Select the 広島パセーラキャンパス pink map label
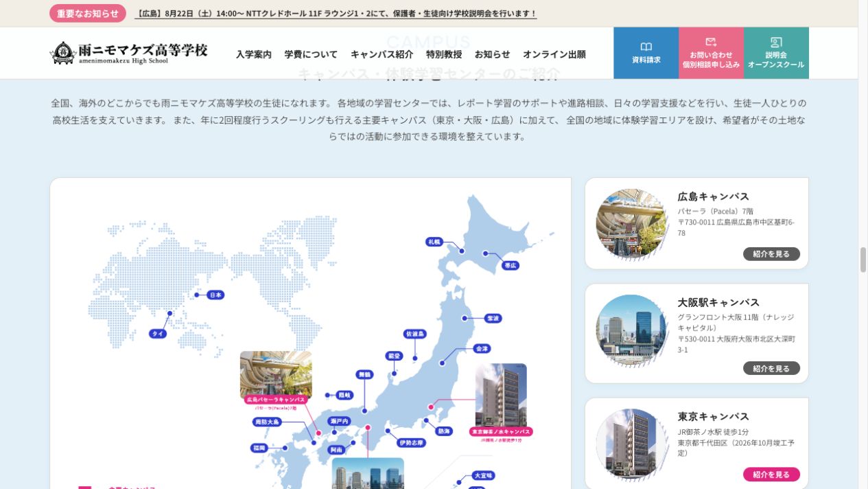The image size is (868, 489). (276, 399)
